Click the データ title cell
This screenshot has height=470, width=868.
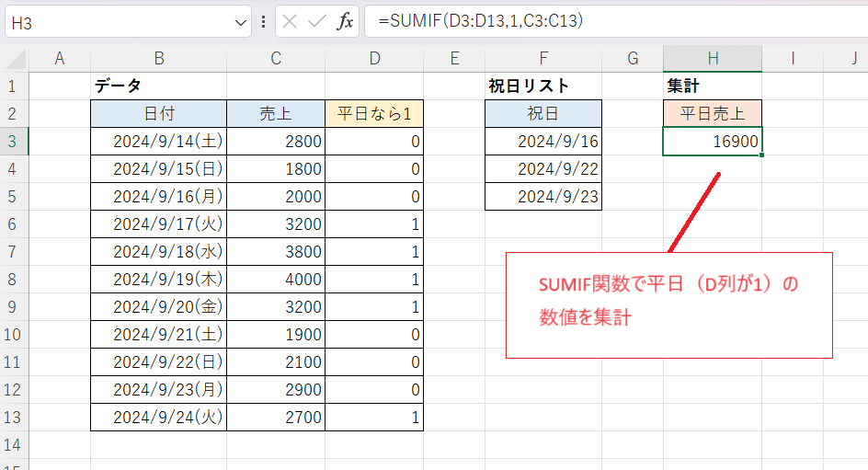pyautogui.click(x=159, y=86)
